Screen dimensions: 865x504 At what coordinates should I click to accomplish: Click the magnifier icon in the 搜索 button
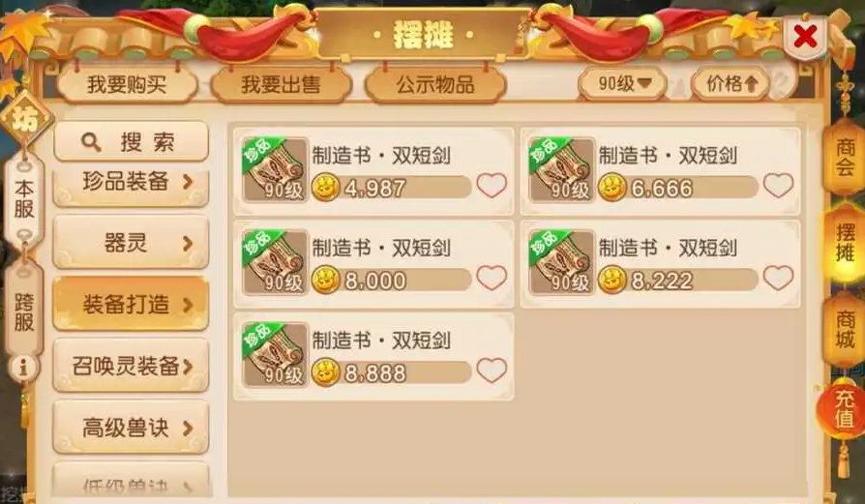[x=91, y=142]
